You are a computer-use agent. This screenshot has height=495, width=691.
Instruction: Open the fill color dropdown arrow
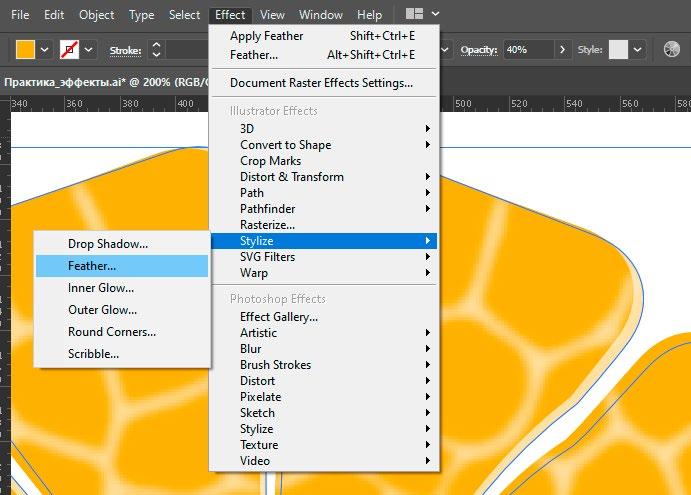pyautogui.click(x=44, y=49)
